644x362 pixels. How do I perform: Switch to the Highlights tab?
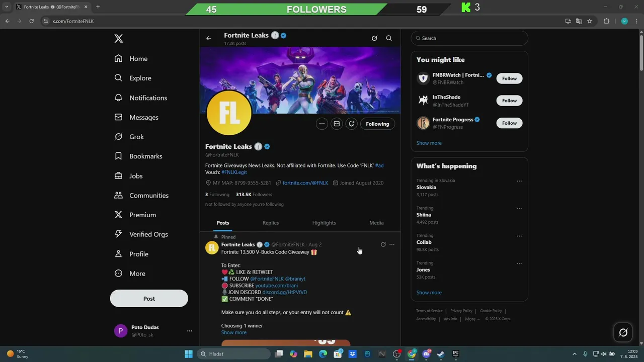click(324, 223)
